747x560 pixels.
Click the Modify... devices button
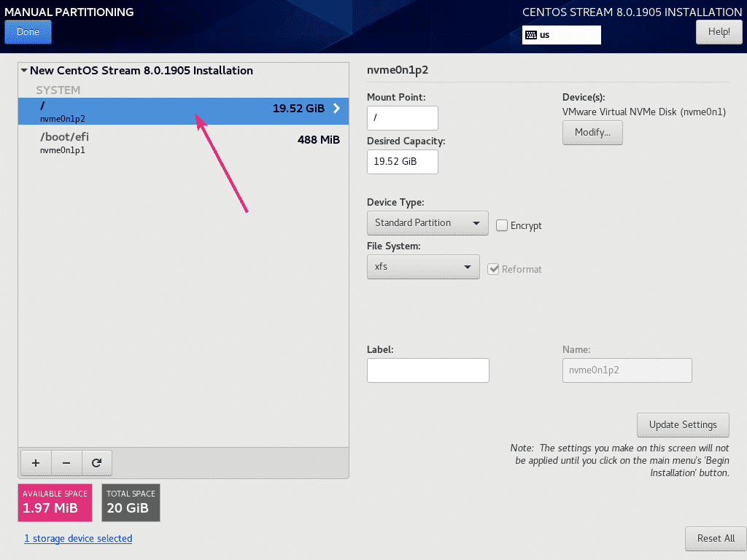click(592, 133)
